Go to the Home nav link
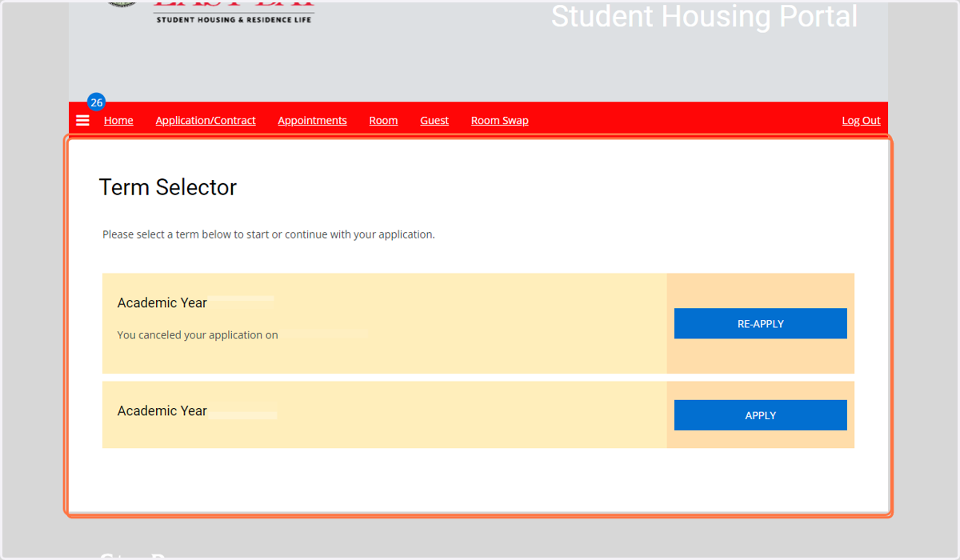 [x=118, y=121]
